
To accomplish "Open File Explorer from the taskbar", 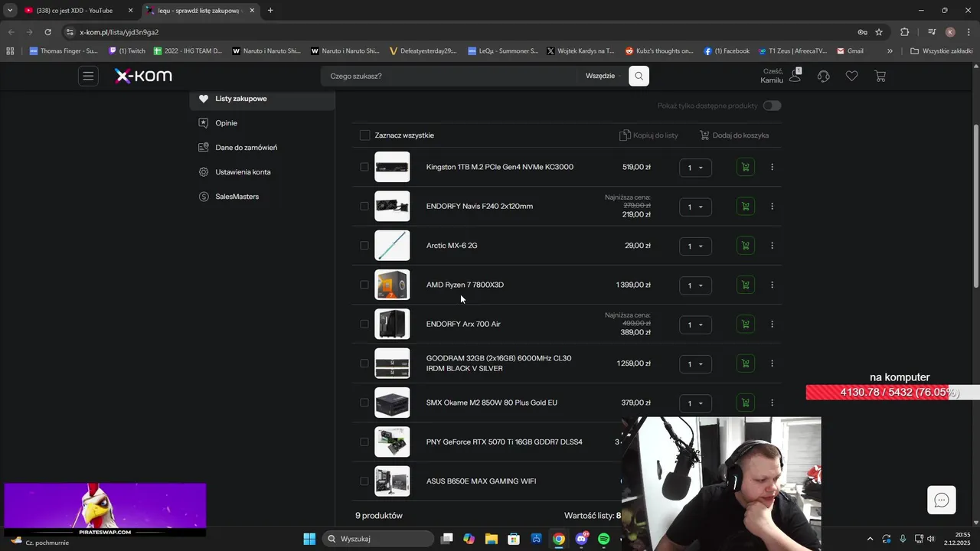I will (492, 539).
